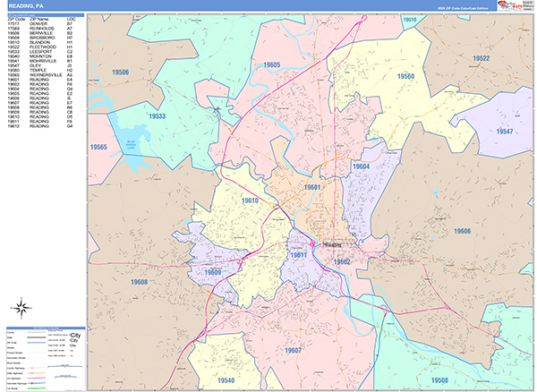Click the 19533 ZIP label on map
This screenshot has height=392, width=537.
point(158,116)
